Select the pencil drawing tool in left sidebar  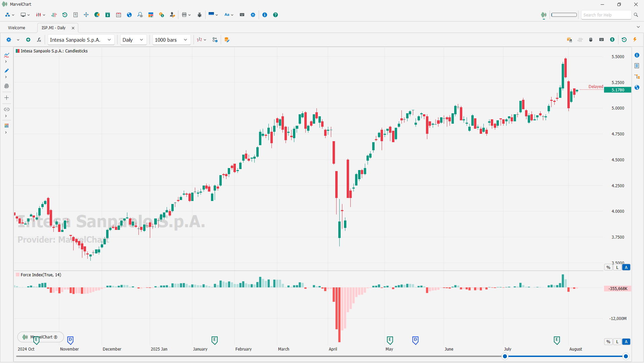[6, 71]
